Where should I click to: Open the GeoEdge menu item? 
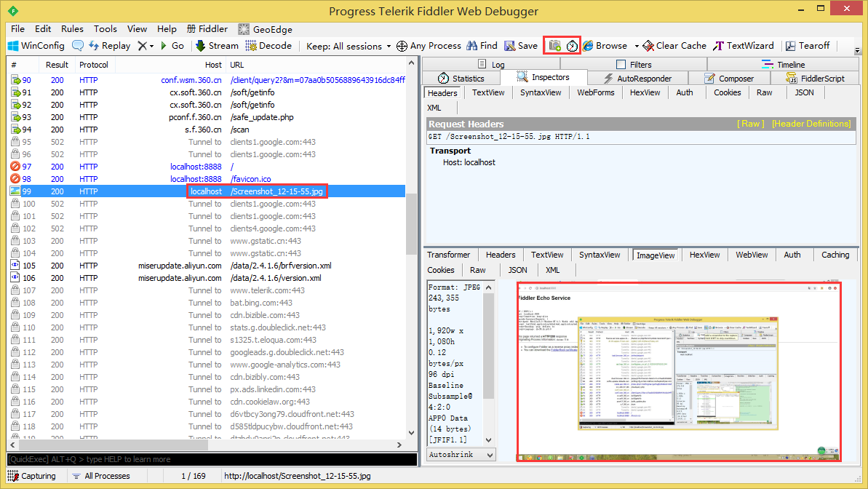tap(265, 29)
